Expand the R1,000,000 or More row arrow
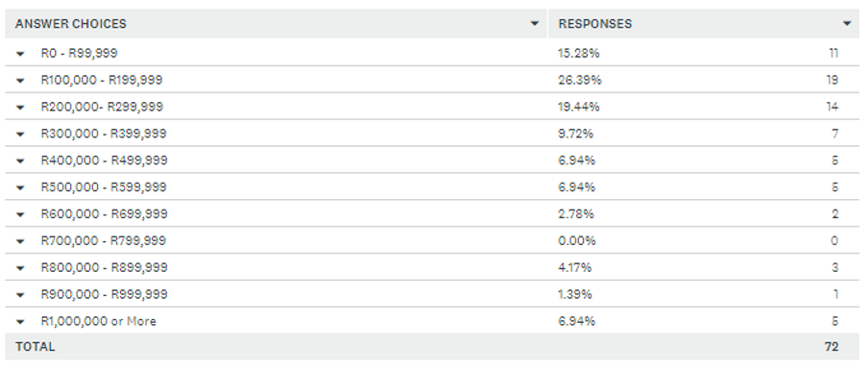Viewport: 868px width, 371px height. pos(20,322)
